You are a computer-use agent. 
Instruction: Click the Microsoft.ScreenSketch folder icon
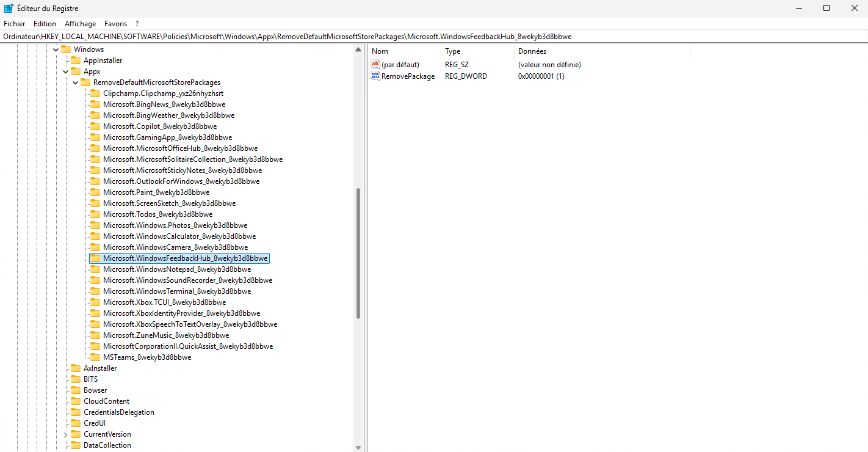(x=95, y=203)
